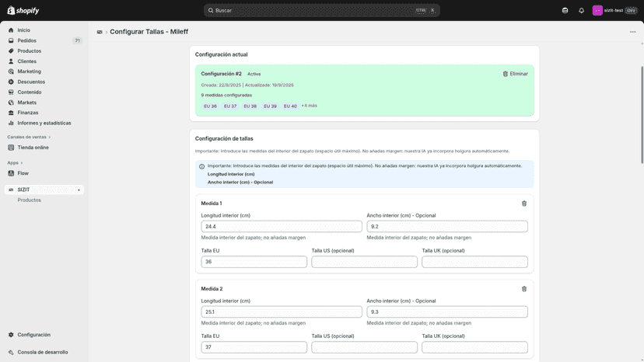Delete Medida 1 with its trash icon
Screen dimensions: 644x362
[x=524, y=204]
